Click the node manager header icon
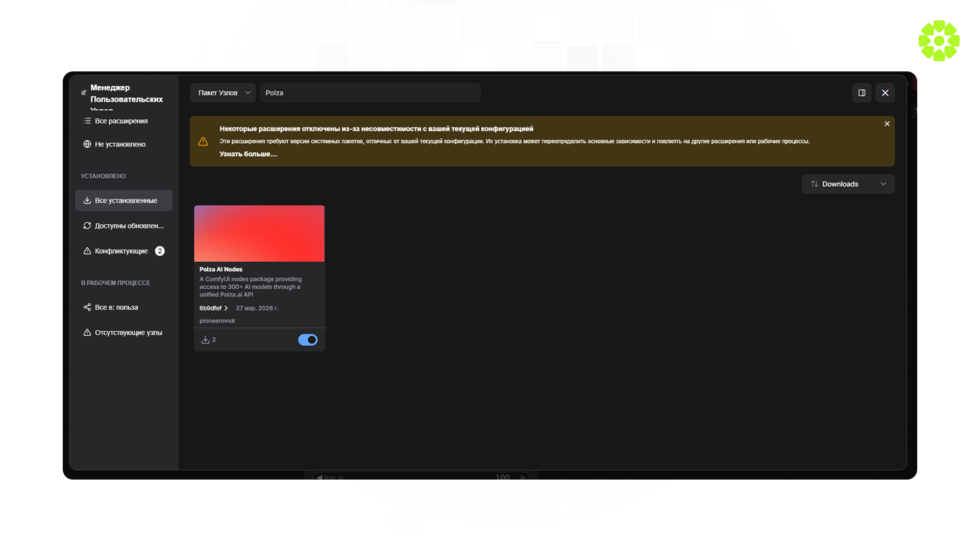The image size is (980, 551). point(84,93)
